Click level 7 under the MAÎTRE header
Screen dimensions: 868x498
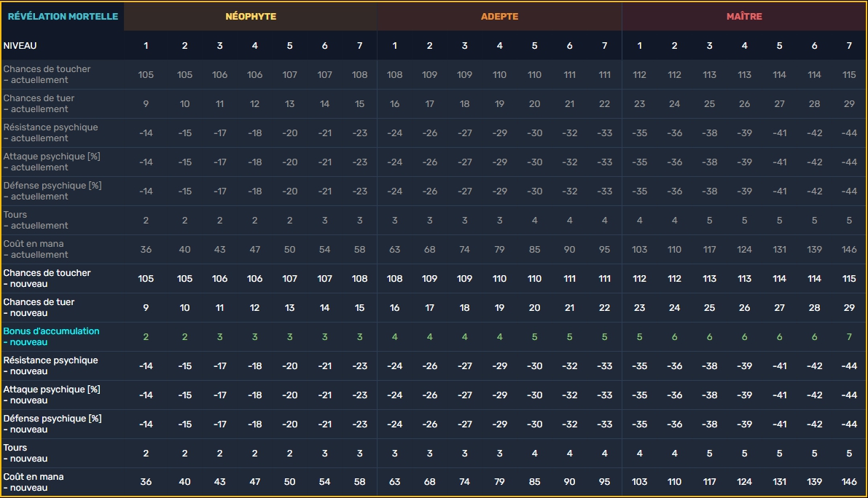click(849, 46)
